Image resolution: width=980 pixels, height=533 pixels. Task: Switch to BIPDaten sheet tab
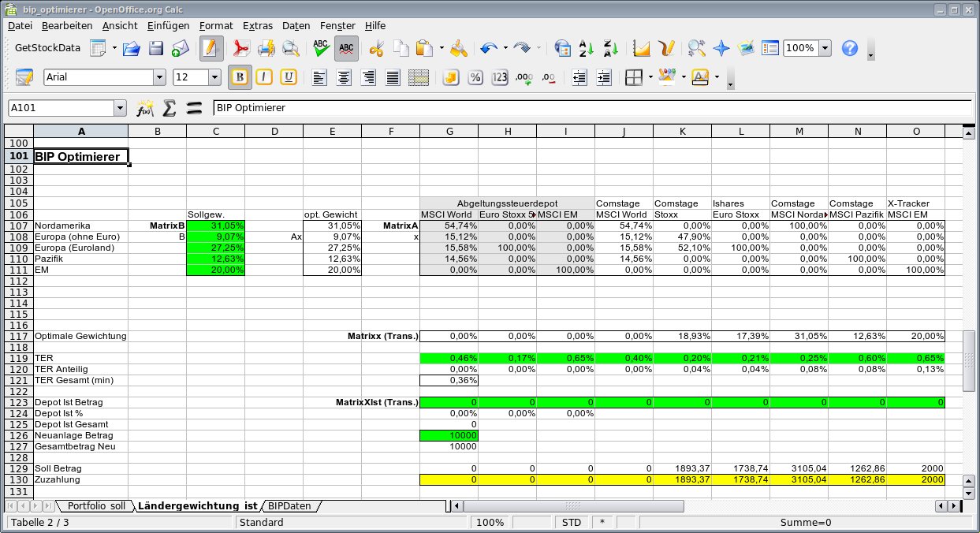289,505
